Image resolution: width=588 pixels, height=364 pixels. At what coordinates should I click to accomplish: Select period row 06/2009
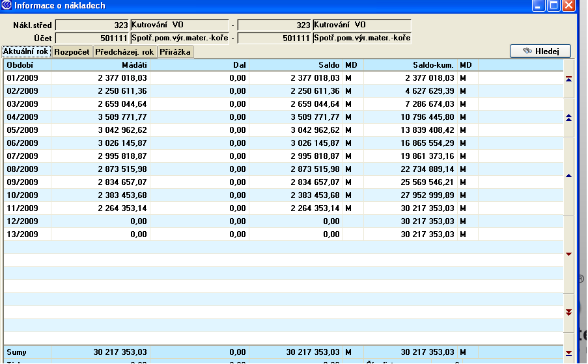283,143
